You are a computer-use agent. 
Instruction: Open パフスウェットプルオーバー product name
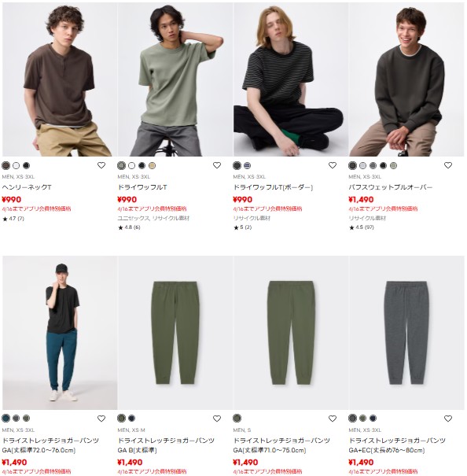tap(391, 187)
